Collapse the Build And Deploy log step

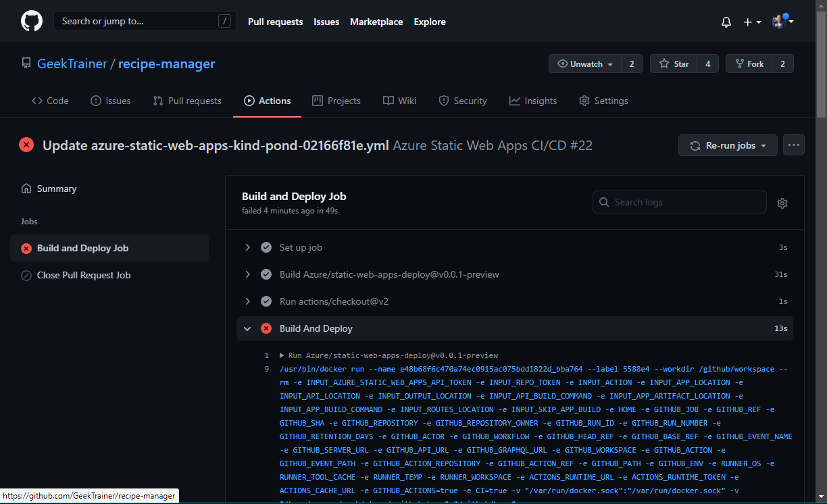[x=247, y=328]
